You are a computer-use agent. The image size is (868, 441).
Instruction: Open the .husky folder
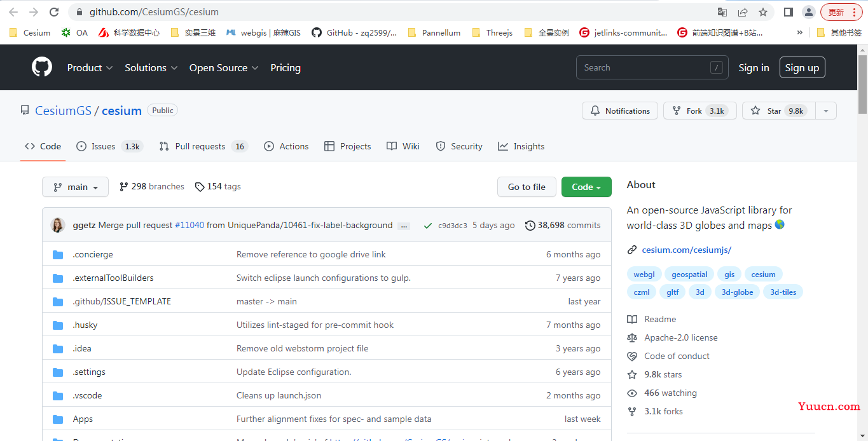coord(85,325)
